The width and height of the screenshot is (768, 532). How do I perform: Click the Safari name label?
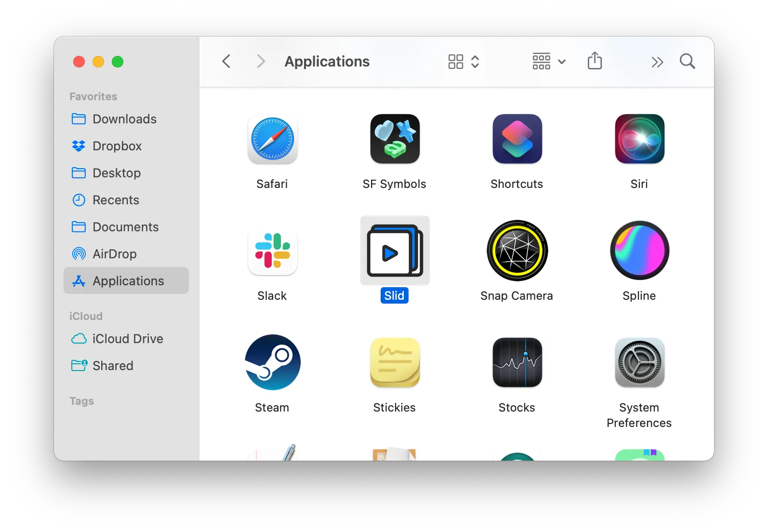(272, 184)
